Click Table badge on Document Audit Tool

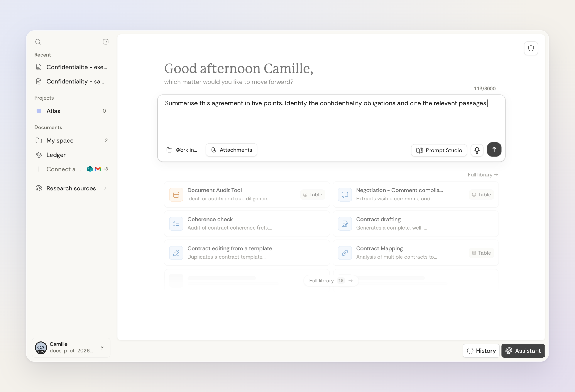coord(313,195)
